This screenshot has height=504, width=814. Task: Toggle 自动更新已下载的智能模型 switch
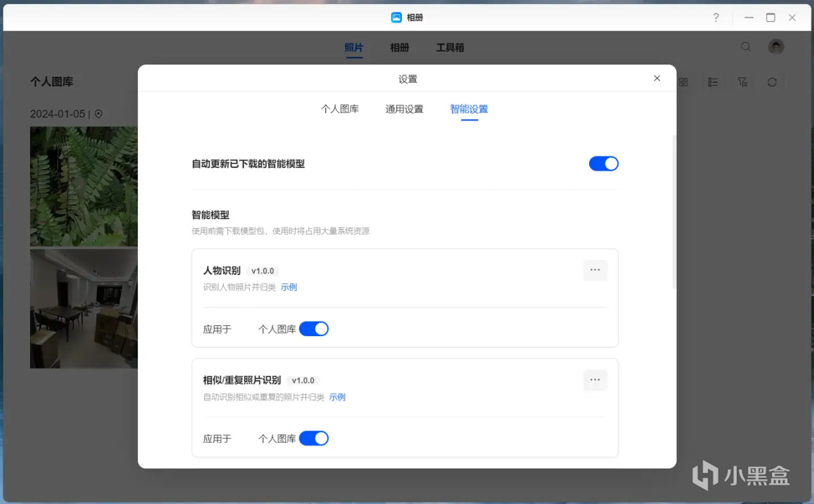604,164
